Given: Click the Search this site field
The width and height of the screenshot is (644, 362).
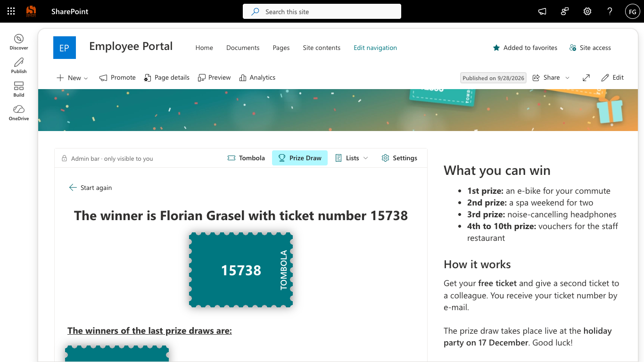Looking at the screenshot, I should point(322,11).
